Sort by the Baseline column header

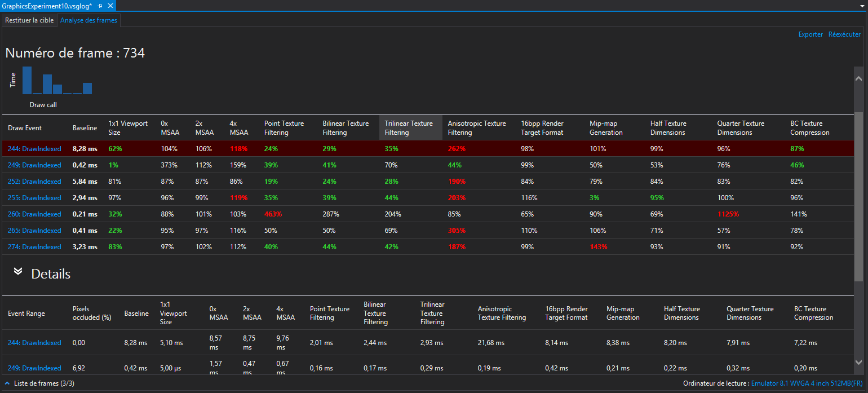(x=85, y=128)
